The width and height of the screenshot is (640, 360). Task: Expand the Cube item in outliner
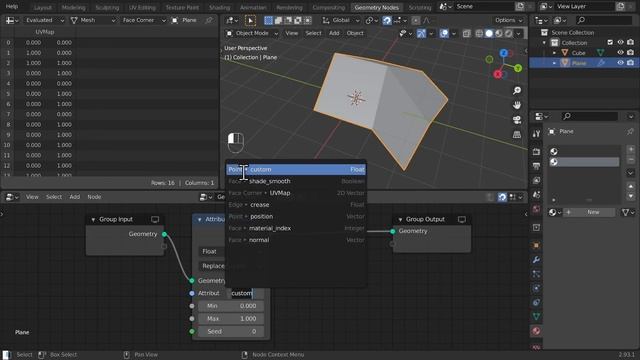pyautogui.click(x=554, y=53)
